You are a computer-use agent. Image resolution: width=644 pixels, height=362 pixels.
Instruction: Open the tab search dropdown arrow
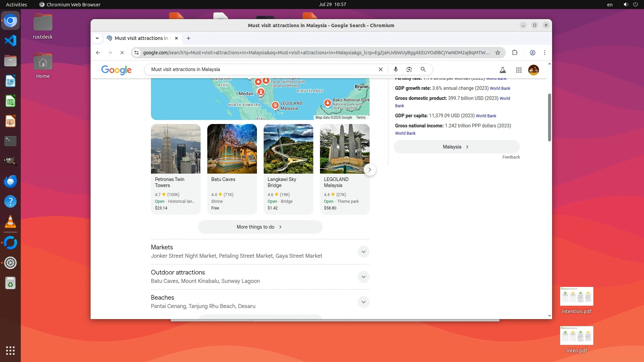pos(97,38)
